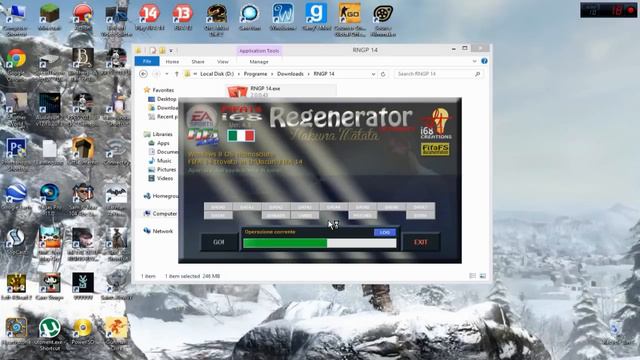This screenshot has height=360, width=640.
Task: Click the Search RNGP 14 field
Action: 439,74
